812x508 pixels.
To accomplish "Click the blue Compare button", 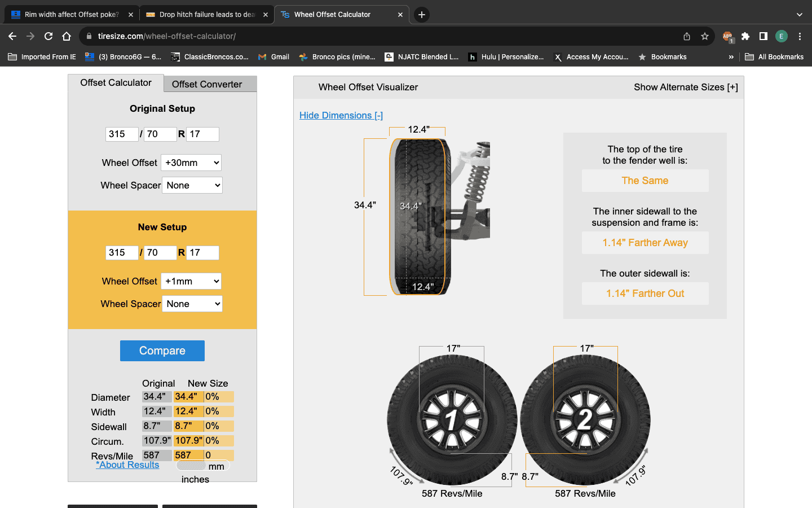I will coord(162,351).
